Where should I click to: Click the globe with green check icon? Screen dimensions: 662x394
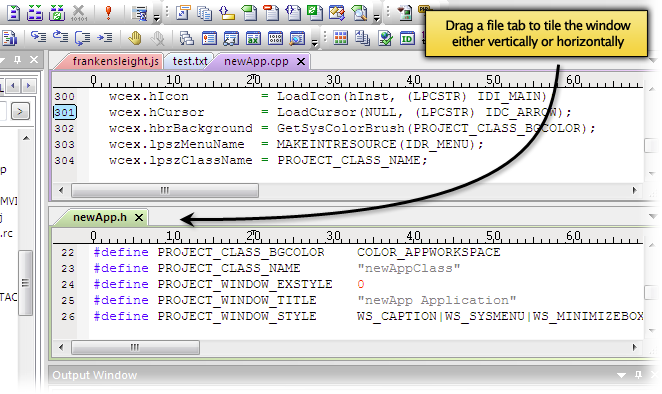(x=385, y=38)
